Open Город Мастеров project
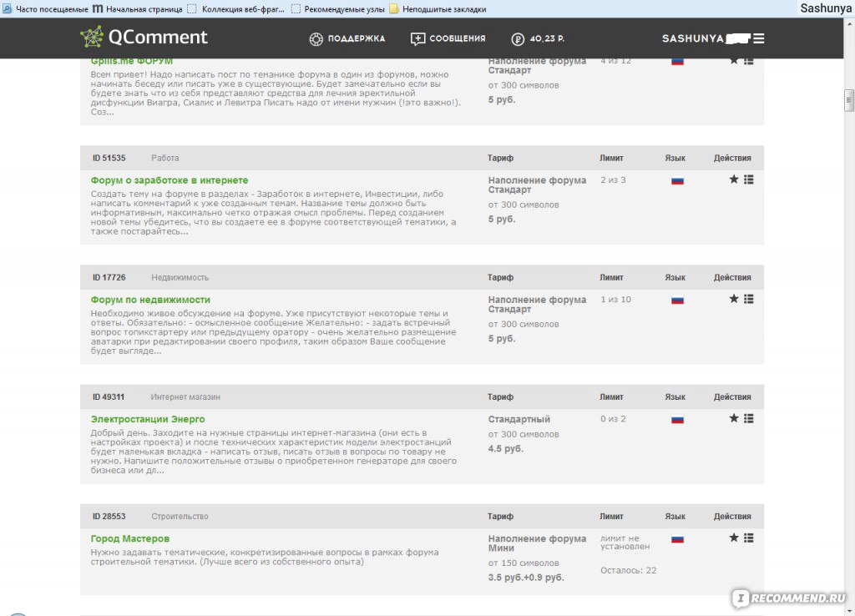 [129, 538]
